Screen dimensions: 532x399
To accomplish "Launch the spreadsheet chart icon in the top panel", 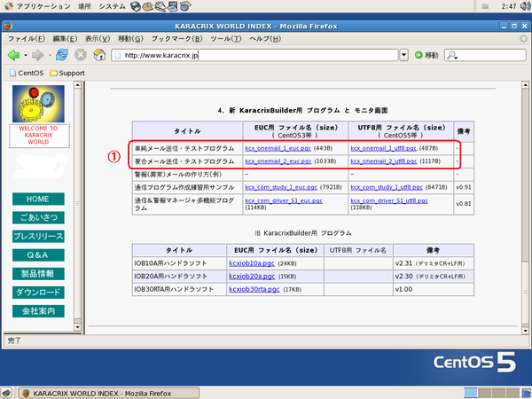I will (x=185, y=6).
